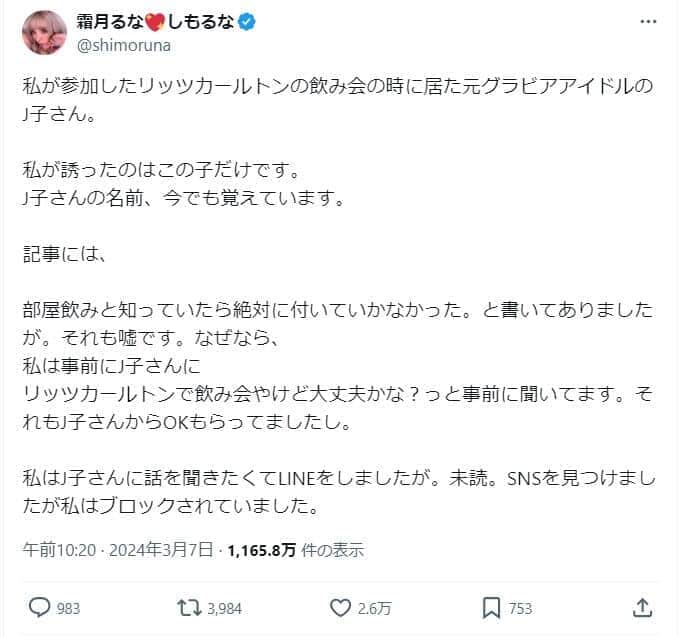Bookmark this post with the bookmark icon
Image resolution: width=679 pixels, height=637 pixels.
point(491,607)
